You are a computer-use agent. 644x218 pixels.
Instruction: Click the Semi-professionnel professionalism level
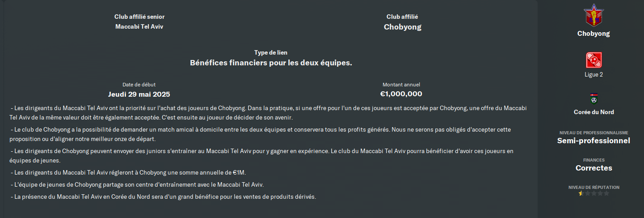(x=593, y=141)
